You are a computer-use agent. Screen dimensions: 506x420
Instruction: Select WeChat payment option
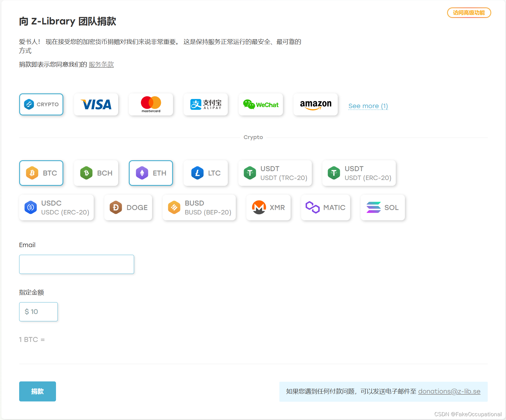coord(261,104)
